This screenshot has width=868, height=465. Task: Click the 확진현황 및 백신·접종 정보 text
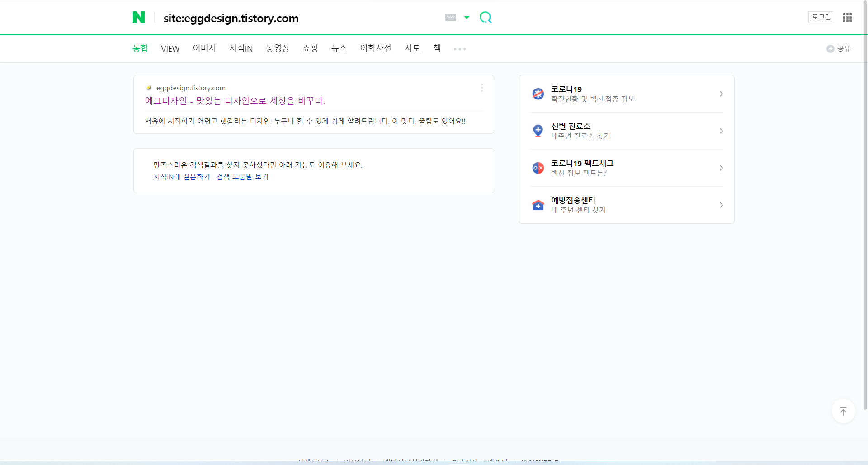(593, 99)
